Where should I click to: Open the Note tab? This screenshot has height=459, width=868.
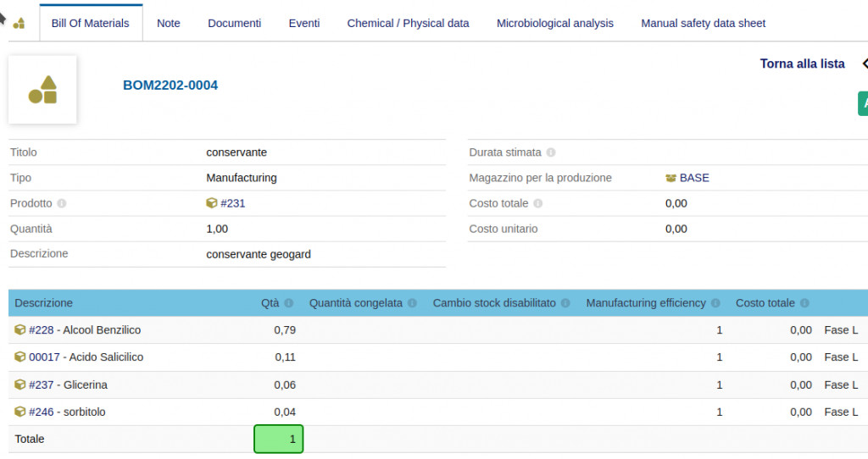coord(169,23)
